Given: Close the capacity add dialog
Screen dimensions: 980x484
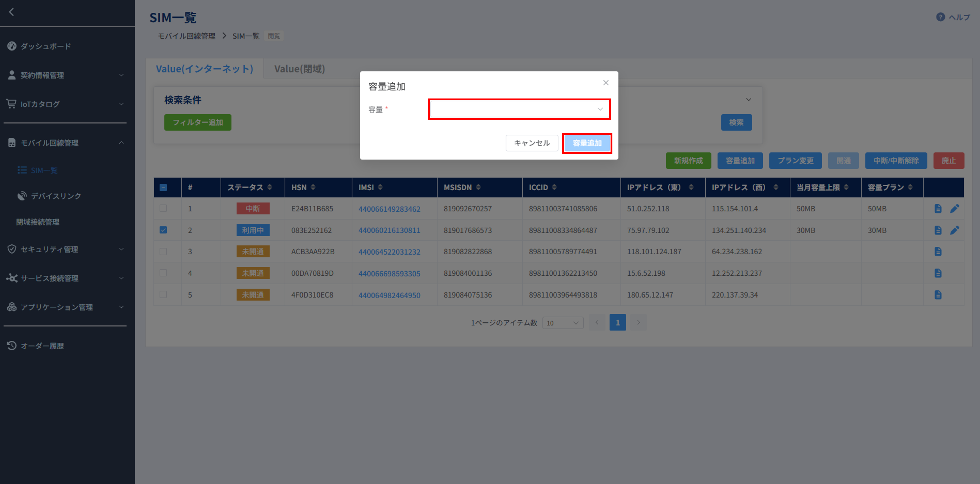Looking at the screenshot, I should click(x=606, y=83).
